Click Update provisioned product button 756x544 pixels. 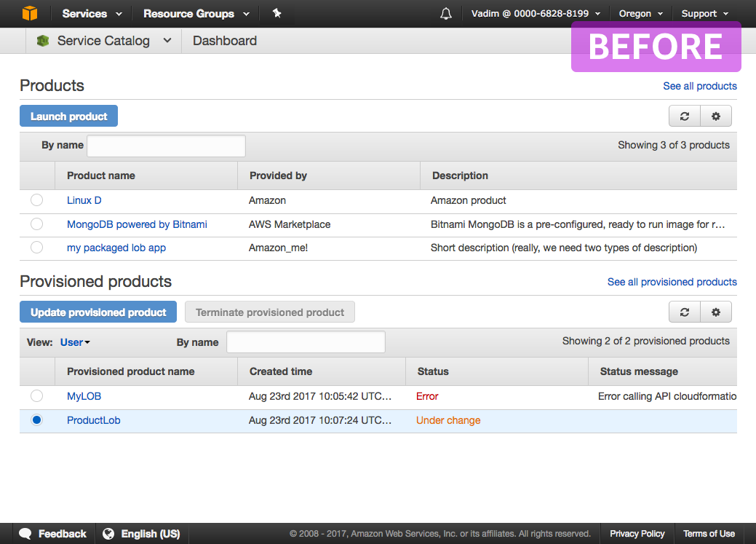98,312
